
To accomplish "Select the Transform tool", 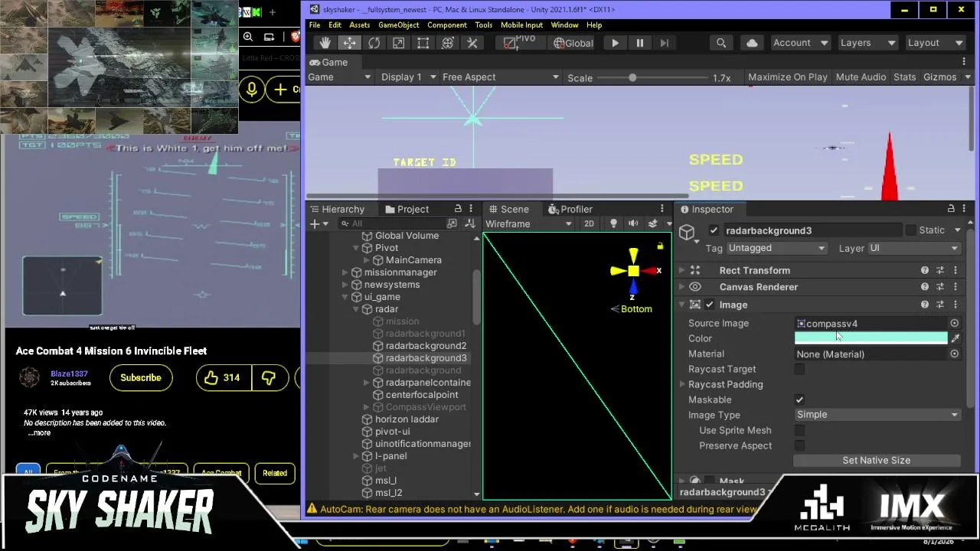I will (448, 43).
